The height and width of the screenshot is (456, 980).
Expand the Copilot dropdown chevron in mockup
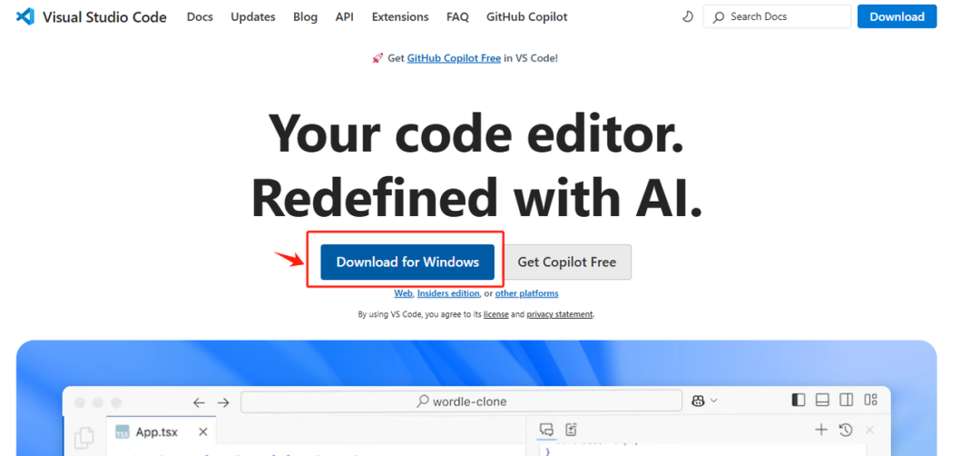[x=714, y=401]
